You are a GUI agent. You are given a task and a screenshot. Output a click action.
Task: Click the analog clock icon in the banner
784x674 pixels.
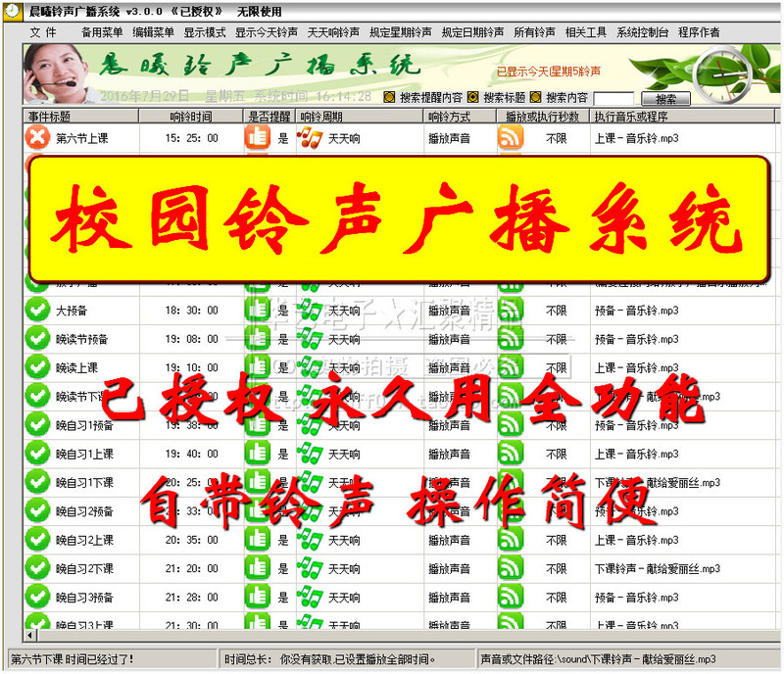722,75
